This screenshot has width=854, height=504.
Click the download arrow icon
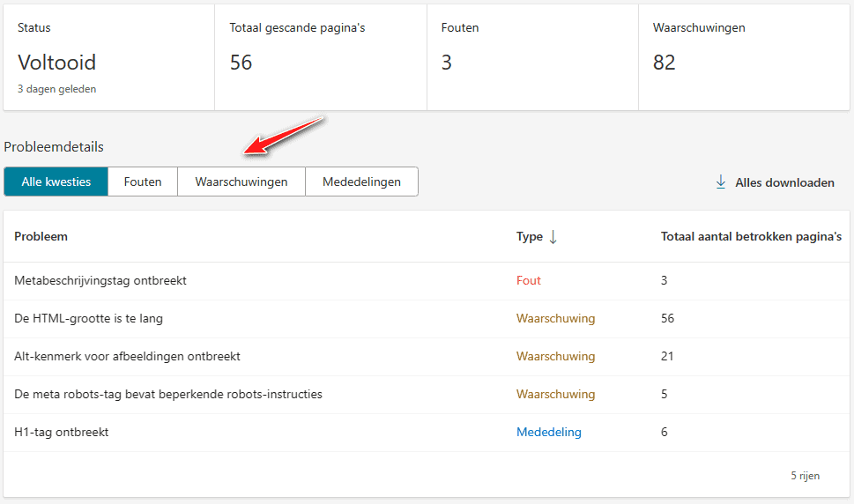point(721,182)
